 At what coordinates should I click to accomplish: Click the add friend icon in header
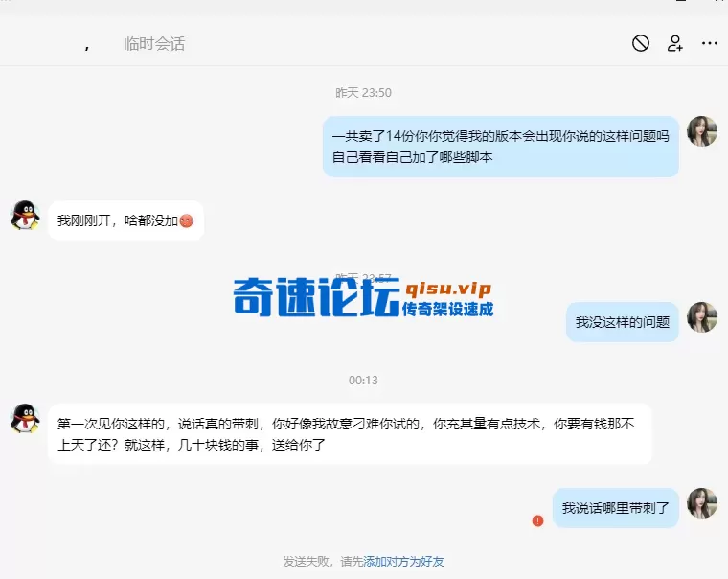pos(675,44)
